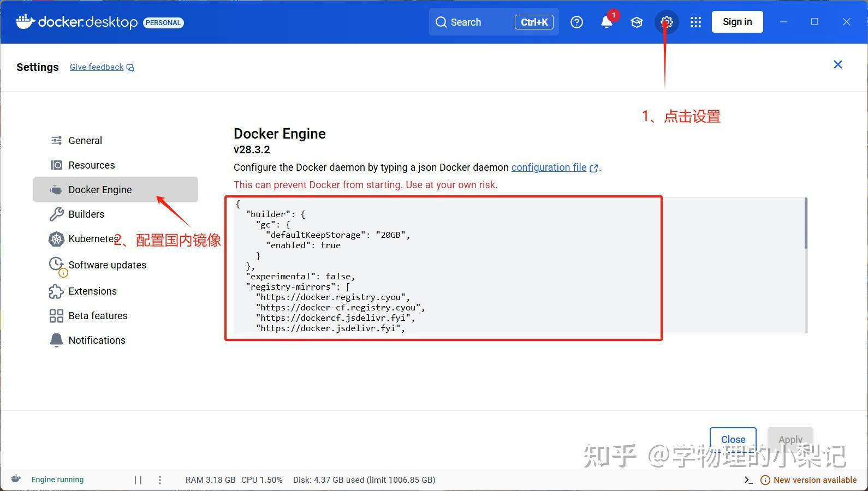Screen dimensions: 868x491
Task: Open the daemon configuration file link
Action: (549, 167)
